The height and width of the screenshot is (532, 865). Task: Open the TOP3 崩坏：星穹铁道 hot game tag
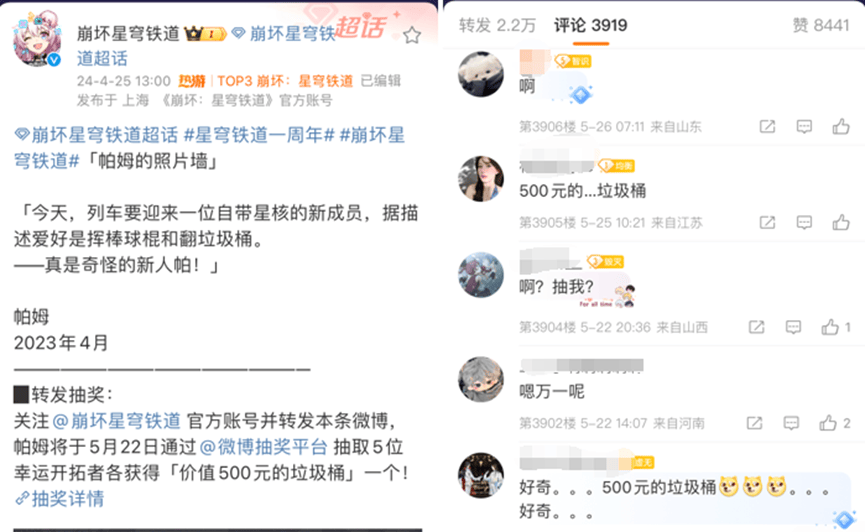(285, 81)
